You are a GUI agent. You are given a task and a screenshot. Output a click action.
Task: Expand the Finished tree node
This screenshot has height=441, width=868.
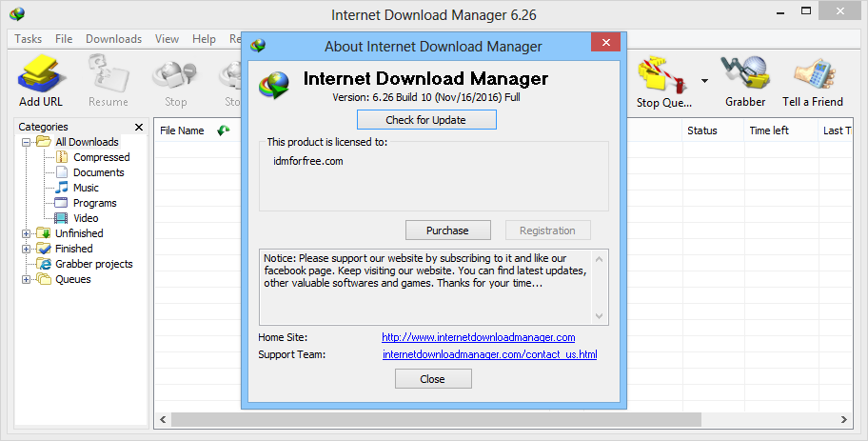(x=26, y=249)
